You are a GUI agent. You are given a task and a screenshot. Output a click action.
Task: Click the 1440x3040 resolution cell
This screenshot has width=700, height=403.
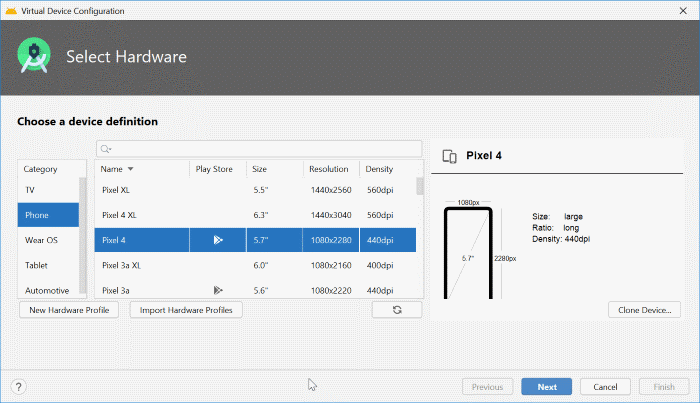(x=331, y=215)
